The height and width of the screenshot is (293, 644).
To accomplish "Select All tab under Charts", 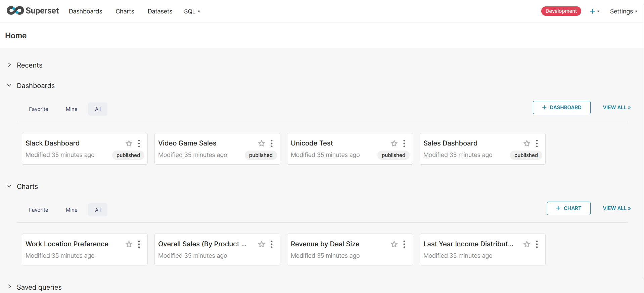I will pyautogui.click(x=98, y=210).
